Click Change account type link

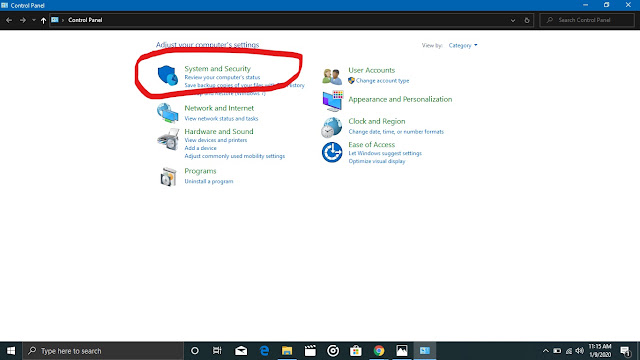click(x=382, y=81)
